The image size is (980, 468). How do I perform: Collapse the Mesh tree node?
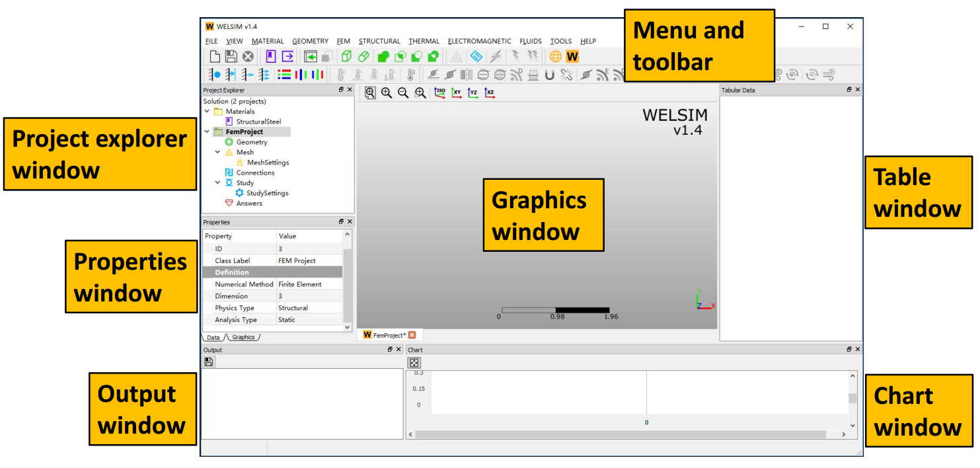[x=218, y=152]
